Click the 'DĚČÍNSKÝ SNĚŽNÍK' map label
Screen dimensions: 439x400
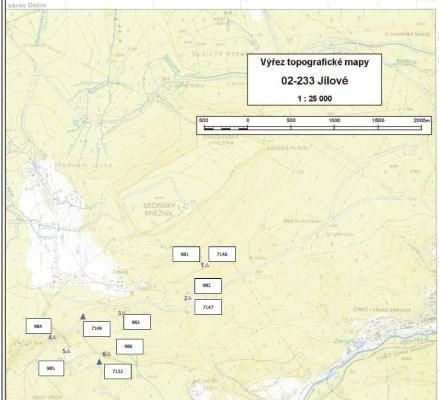[160, 209]
